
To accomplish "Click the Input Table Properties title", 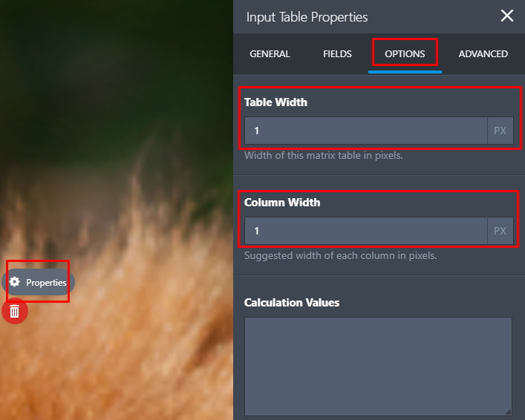I will point(307,16).
